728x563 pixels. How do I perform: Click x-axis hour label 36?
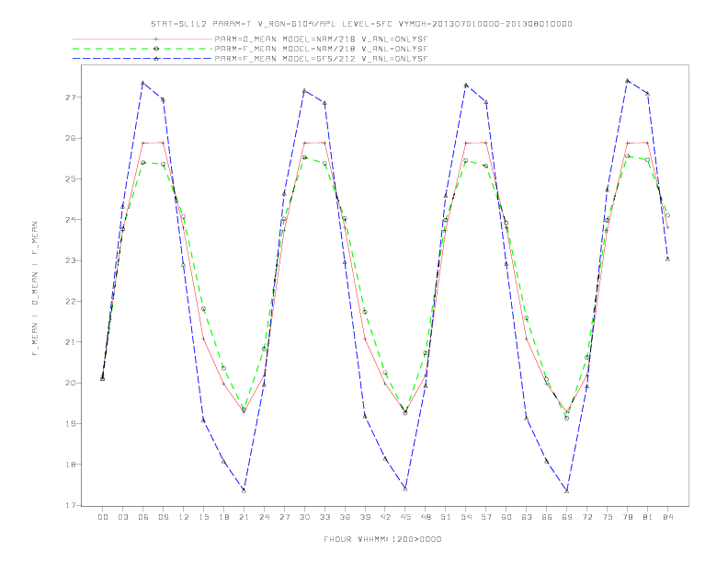pos(345,517)
